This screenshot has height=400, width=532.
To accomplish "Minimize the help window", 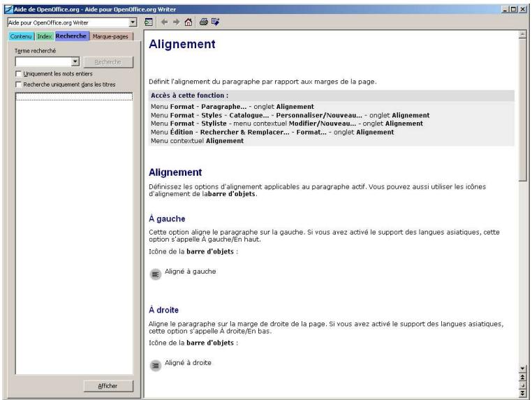I will tap(505, 10).
